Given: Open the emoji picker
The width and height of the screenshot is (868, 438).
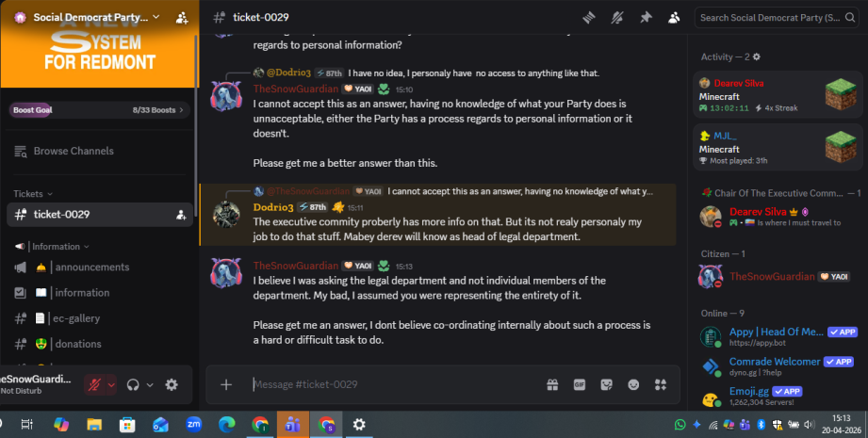Looking at the screenshot, I should (x=633, y=384).
